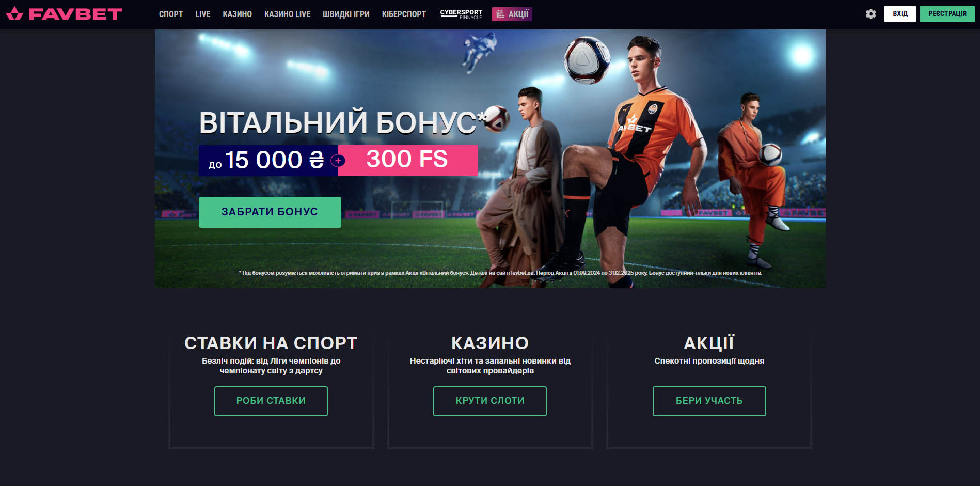Open the LIVE menu item

point(203,14)
